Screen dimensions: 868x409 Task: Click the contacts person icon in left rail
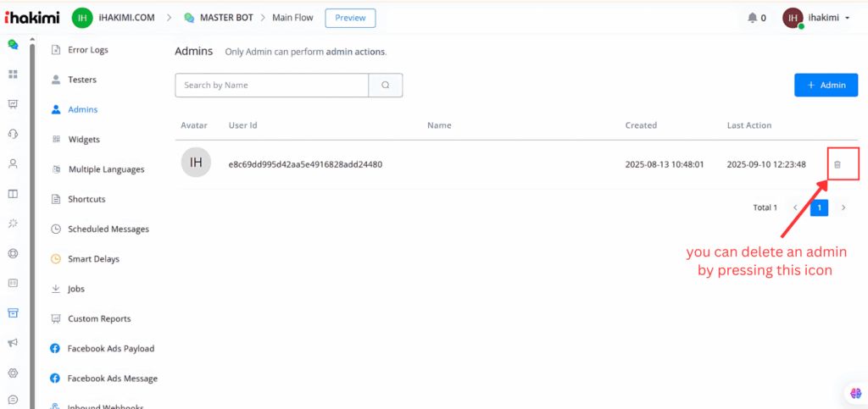click(x=13, y=163)
